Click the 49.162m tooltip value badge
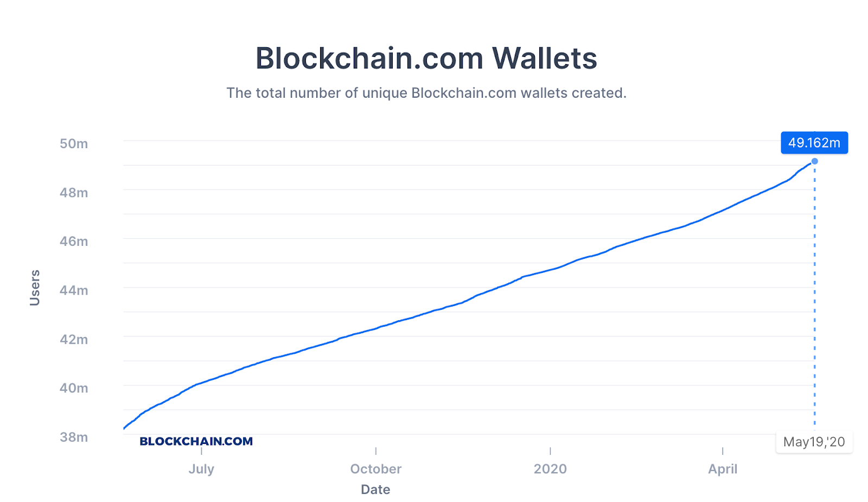 tap(814, 143)
